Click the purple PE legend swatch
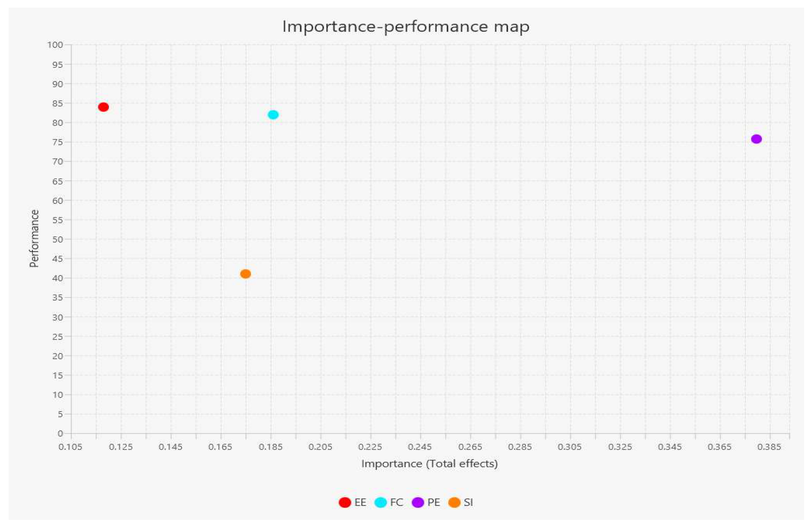 click(418, 503)
